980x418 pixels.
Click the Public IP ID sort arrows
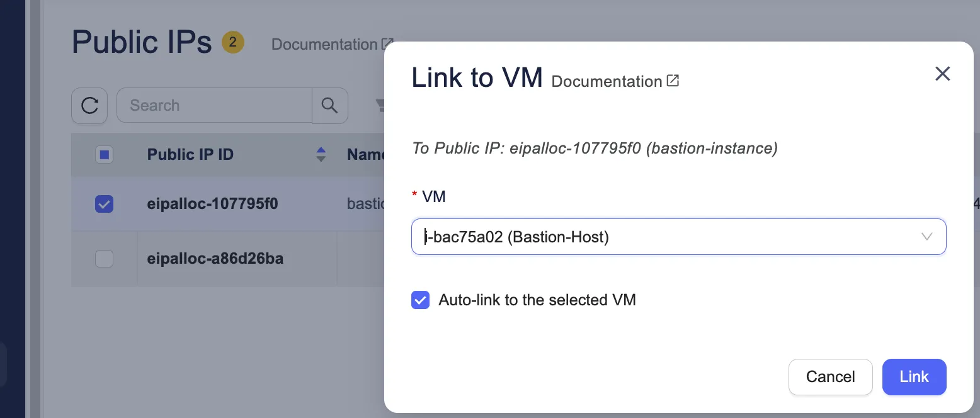click(321, 155)
